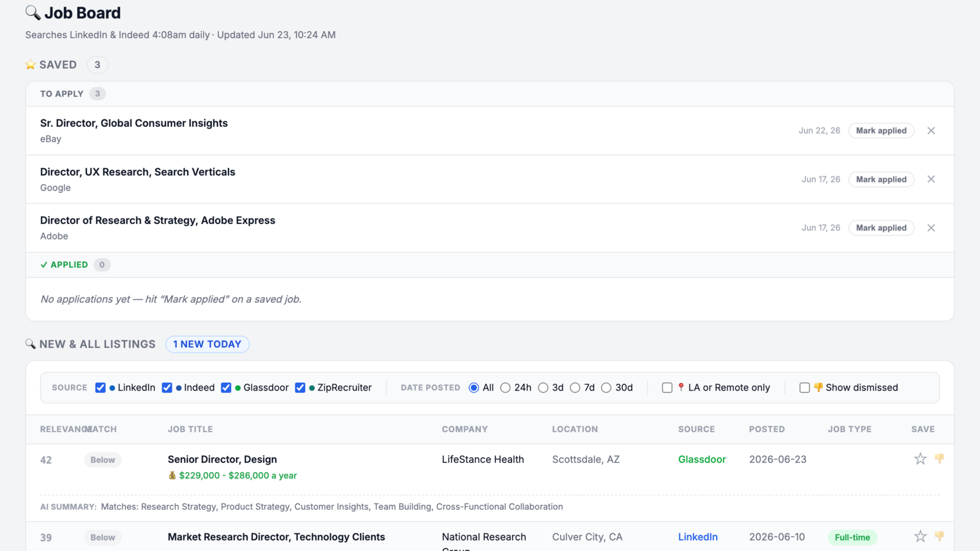
Task: Mark the eBay job as applied
Action: [881, 130]
